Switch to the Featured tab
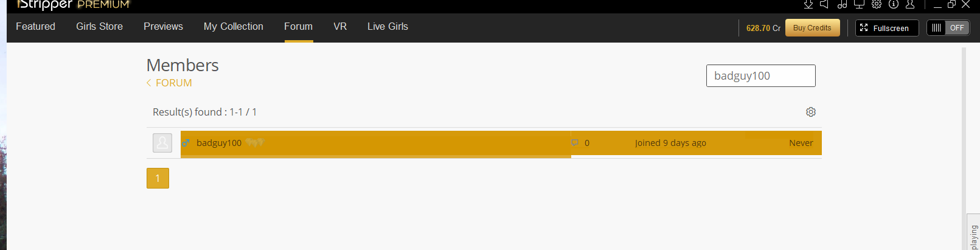 click(x=35, y=27)
